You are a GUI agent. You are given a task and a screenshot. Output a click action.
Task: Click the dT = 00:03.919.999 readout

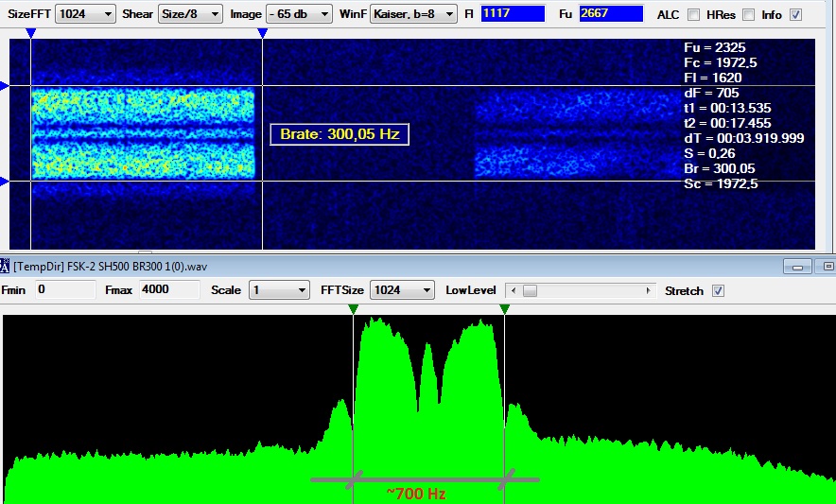point(743,138)
